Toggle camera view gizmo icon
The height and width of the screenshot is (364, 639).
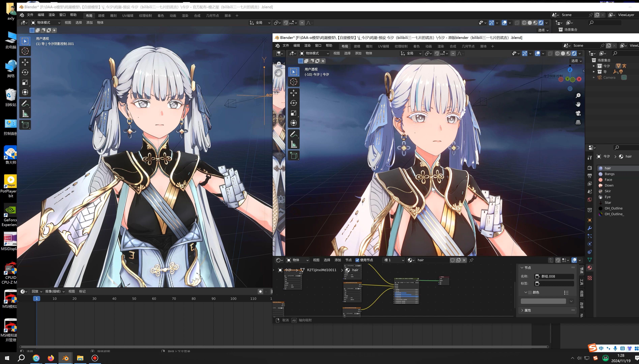pyautogui.click(x=578, y=113)
